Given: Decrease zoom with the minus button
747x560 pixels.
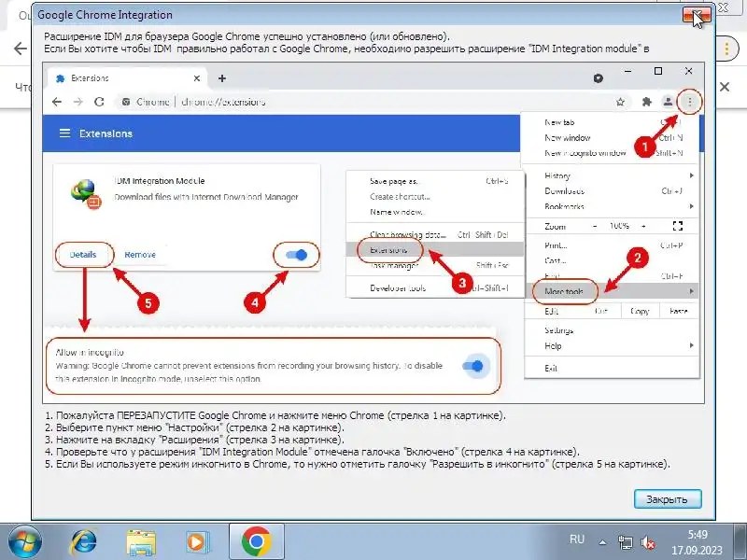Looking at the screenshot, I should (595, 226).
